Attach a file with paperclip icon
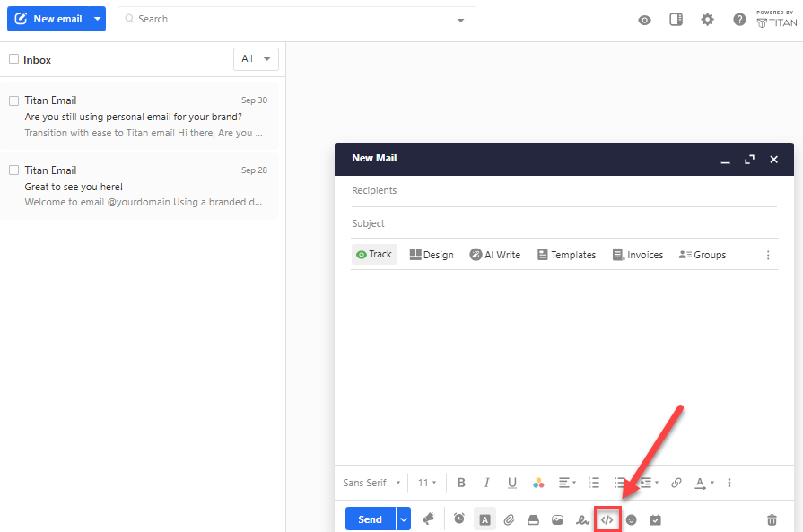Viewport: 803px width, 532px height. click(x=509, y=519)
